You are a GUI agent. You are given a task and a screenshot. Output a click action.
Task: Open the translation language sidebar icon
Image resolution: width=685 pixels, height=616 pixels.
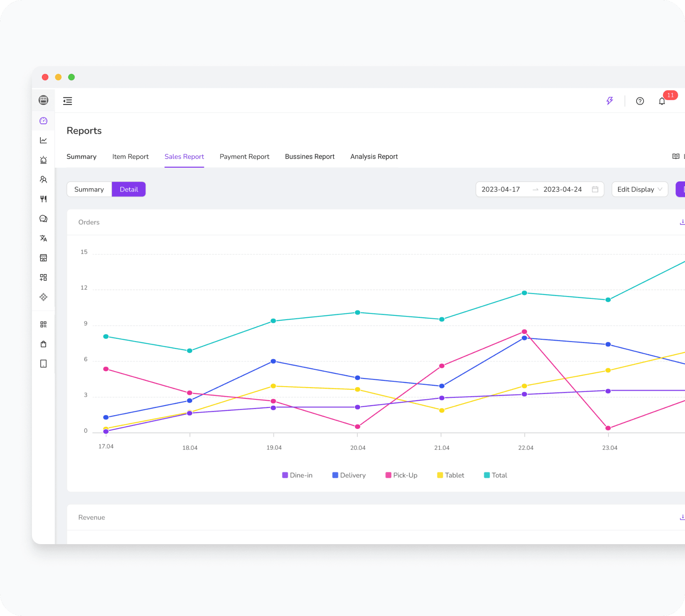[43, 238]
